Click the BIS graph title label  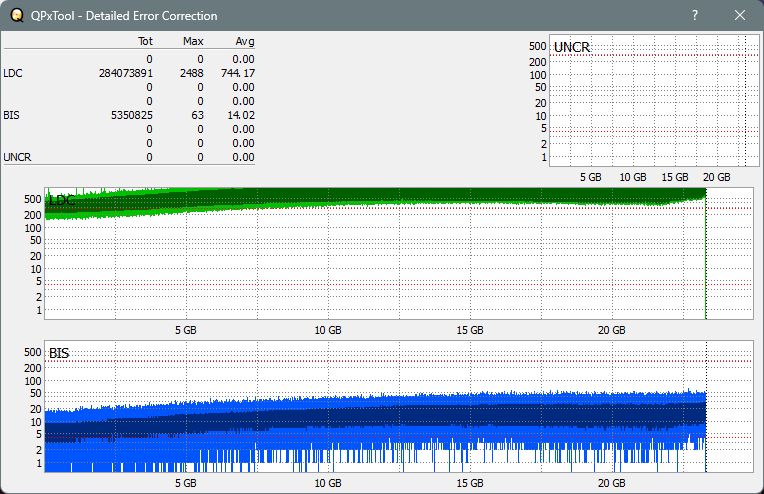(59, 353)
